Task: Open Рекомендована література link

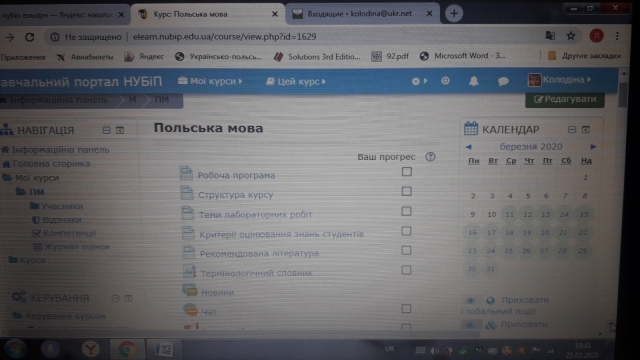Action: (x=259, y=253)
